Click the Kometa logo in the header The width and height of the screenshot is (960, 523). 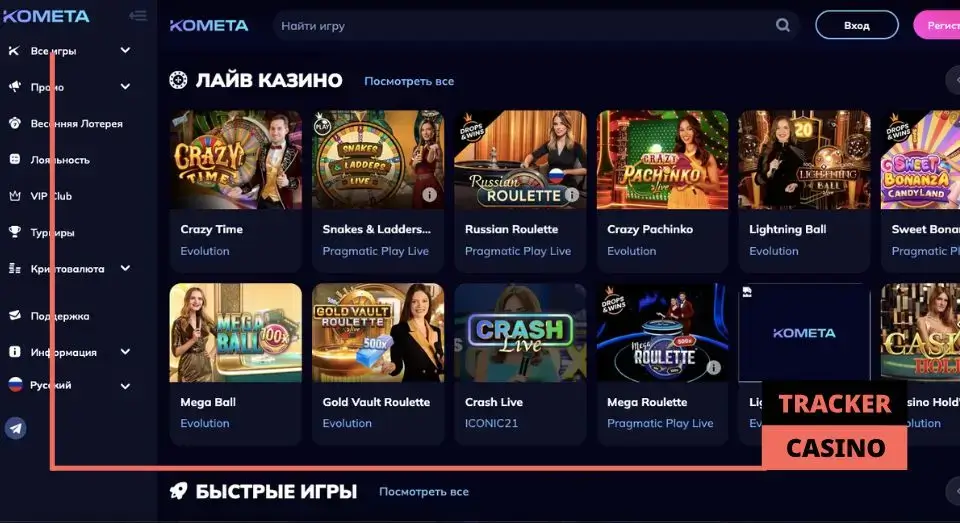tap(209, 25)
